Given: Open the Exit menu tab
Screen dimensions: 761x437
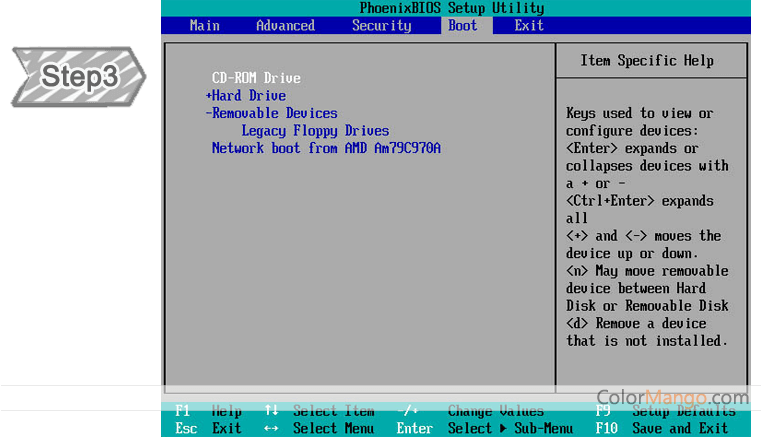Looking at the screenshot, I should (x=529, y=25).
